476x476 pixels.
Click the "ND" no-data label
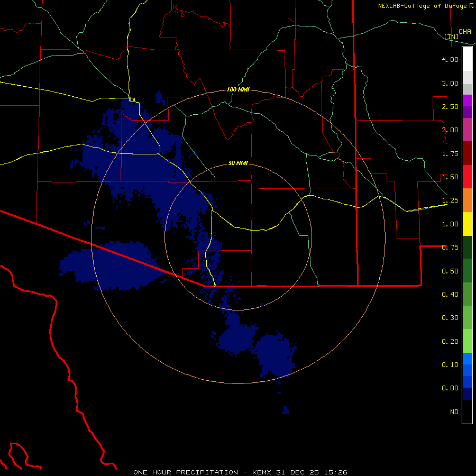(454, 412)
